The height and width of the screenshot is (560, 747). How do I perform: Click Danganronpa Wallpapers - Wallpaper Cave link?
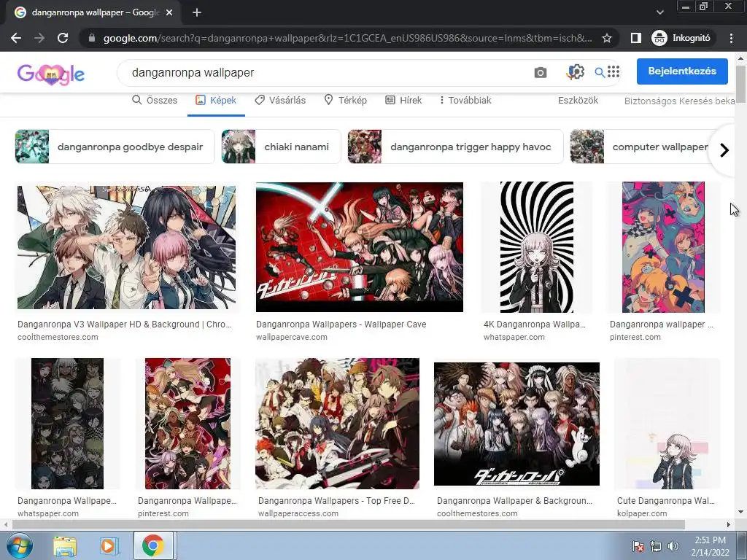[x=341, y=324]
